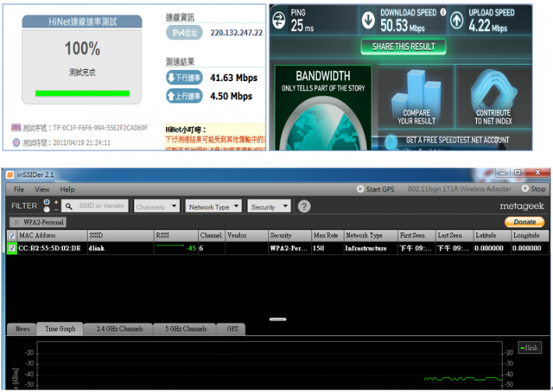Click the dlink legend color swatch
The height and width of the screenshot is (392, 553).
[522, 348]
